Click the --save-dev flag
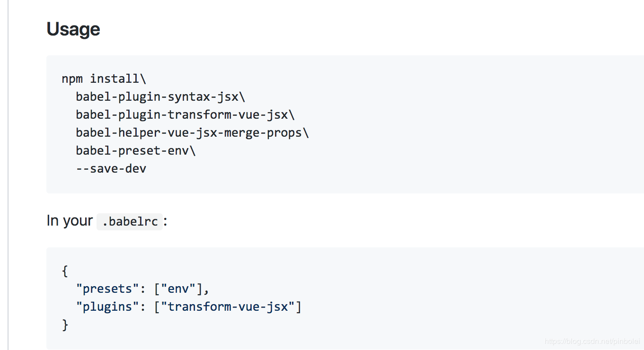The image size is (644, 350). pyautogui.click(x=111, y=168)
